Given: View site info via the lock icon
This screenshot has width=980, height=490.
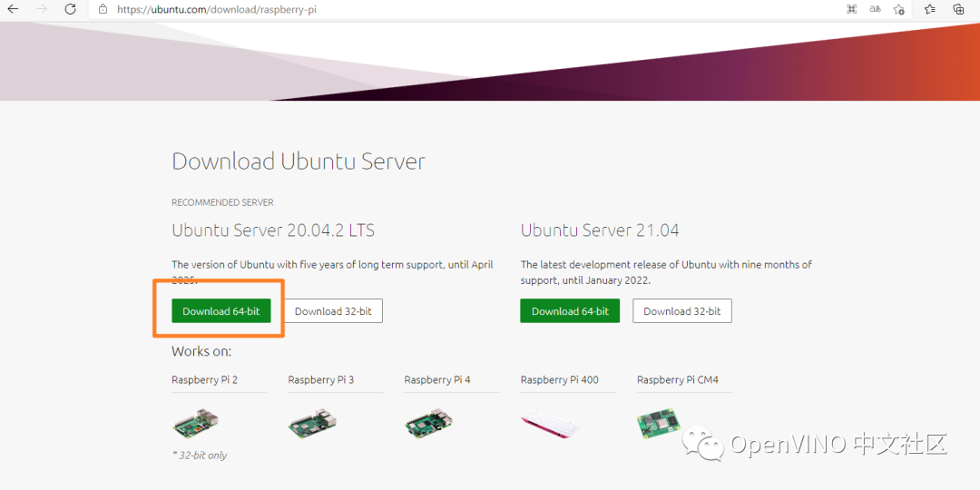Looking at the screenshot, I should tap(103, 9).
